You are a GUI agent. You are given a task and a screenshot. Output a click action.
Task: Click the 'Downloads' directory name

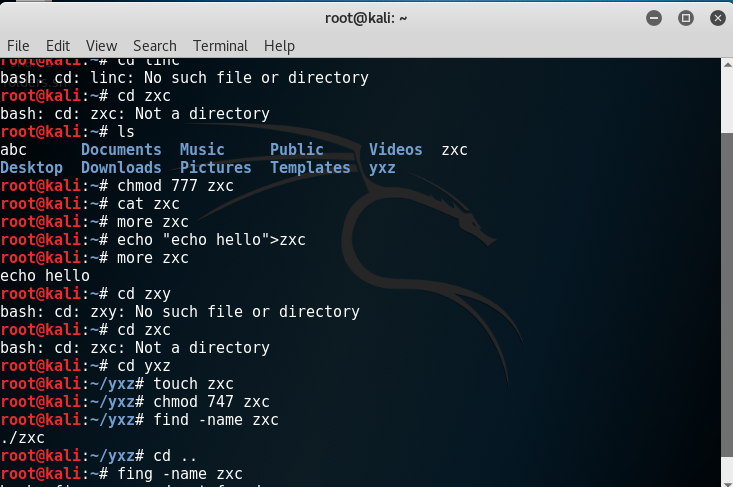pos(121,168)
